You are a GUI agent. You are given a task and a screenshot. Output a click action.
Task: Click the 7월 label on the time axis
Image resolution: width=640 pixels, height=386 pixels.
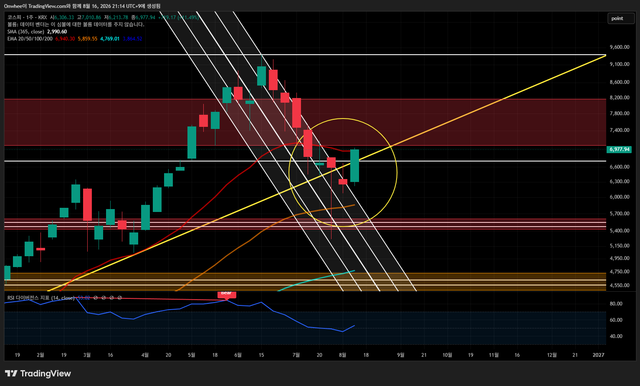[x=296, y=355]
